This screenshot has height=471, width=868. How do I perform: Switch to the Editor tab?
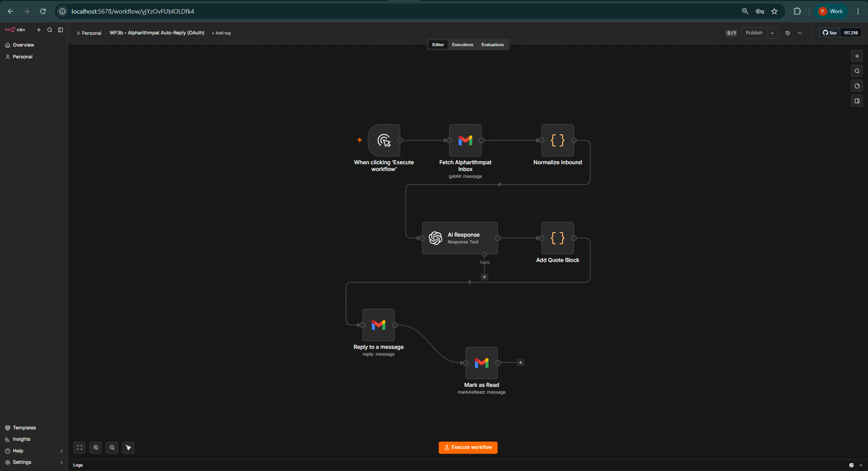[438, 45]
